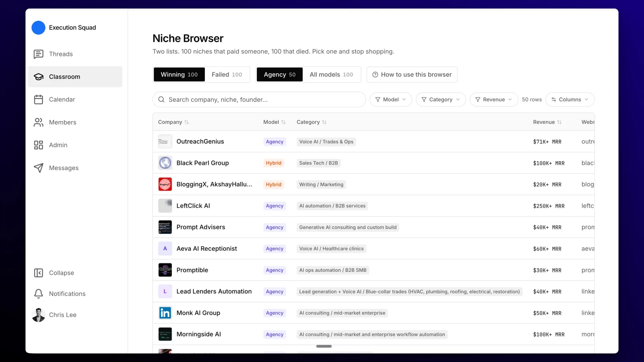Click the Messages paper plane icon
This screenshot has width=644, height=362.
[39, 168]
